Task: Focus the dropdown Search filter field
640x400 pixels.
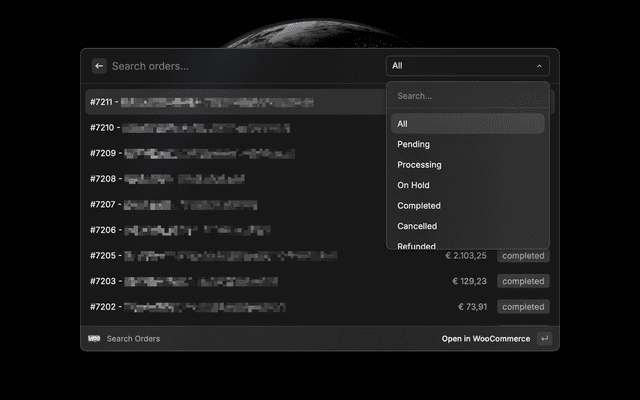Action: point(467,96)
